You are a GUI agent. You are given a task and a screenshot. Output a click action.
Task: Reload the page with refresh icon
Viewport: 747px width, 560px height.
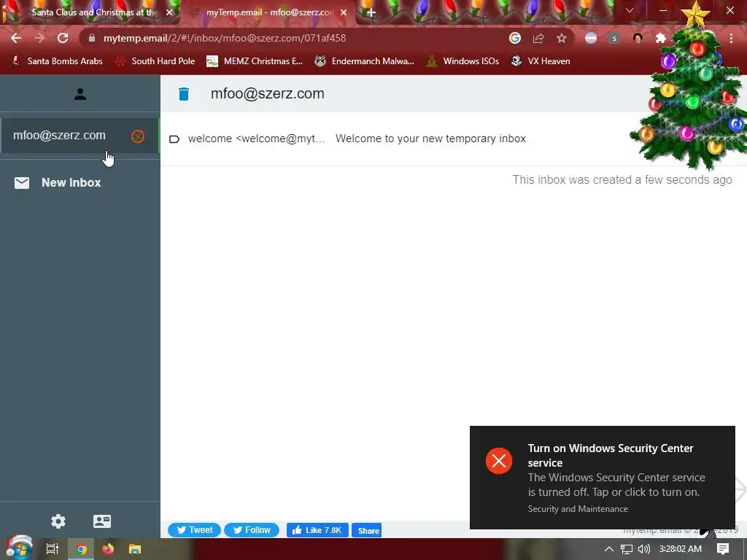[x=63, y=38]
